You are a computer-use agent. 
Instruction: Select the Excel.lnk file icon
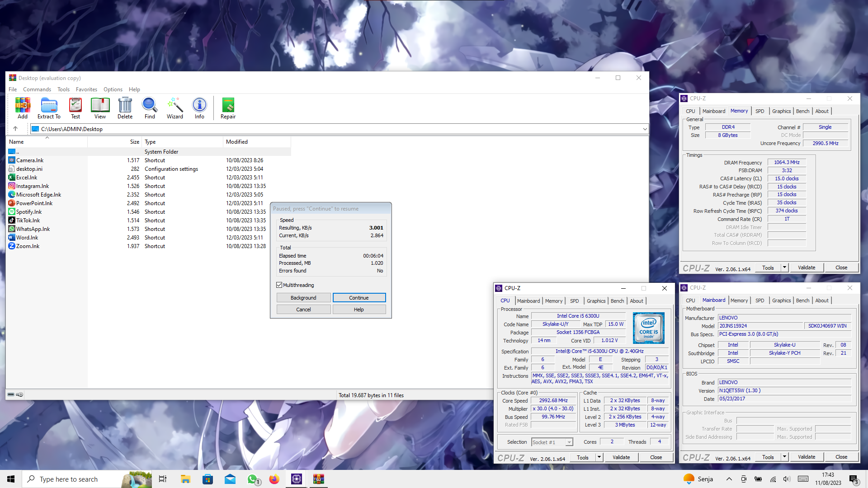pos(12,178)
